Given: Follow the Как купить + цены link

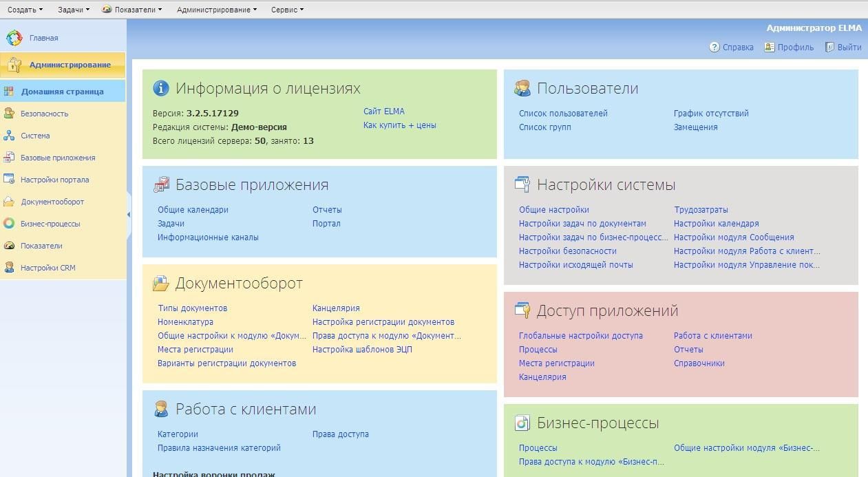Looking at the screenshot, I should point(399,125).
